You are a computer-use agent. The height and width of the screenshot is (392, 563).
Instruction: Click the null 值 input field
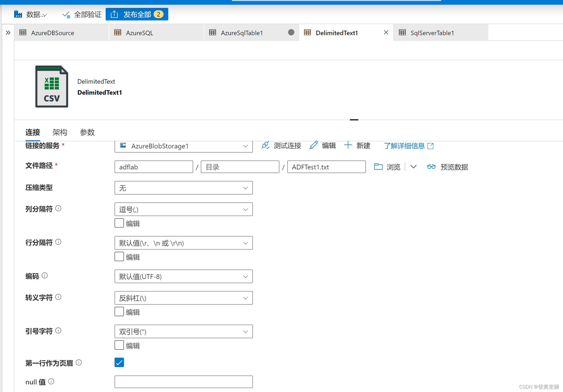point(183,382)
